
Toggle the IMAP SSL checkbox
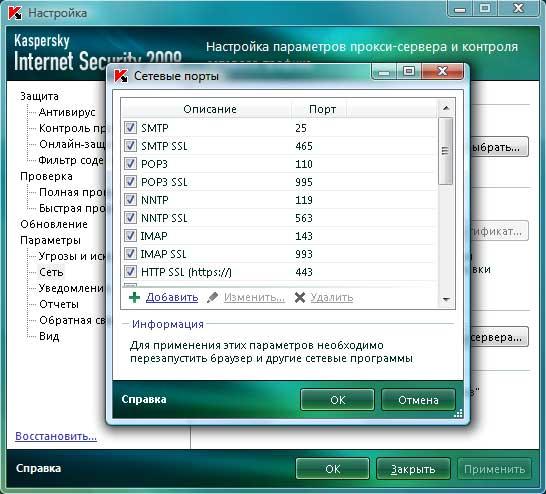tap(130, 253)
